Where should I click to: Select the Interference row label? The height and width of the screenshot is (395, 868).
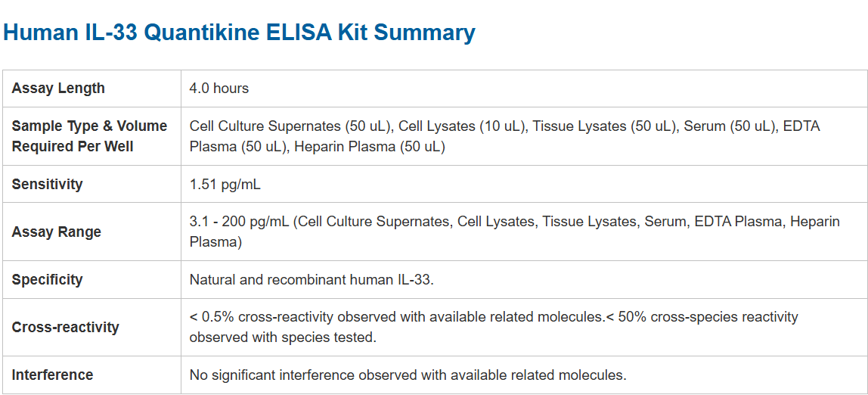click(52, 375)
